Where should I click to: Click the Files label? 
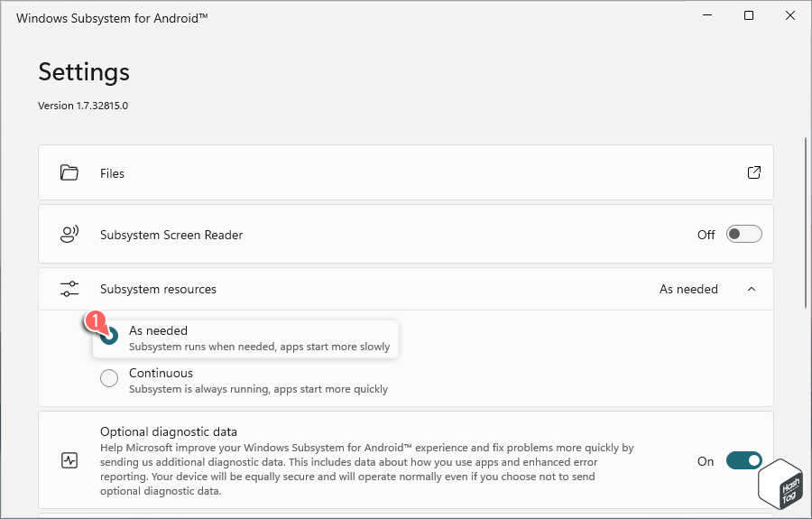pos(113,173)
